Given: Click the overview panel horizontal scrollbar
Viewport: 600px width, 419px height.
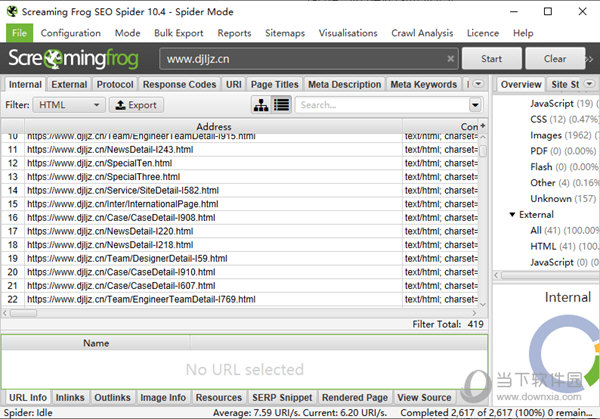Looking at the screenshot, I should pos(550,275).
